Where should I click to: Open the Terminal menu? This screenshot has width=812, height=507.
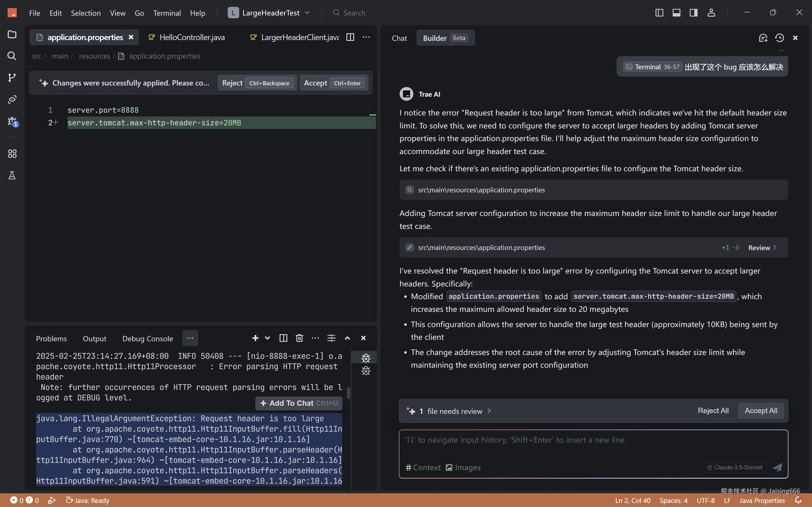167,13
